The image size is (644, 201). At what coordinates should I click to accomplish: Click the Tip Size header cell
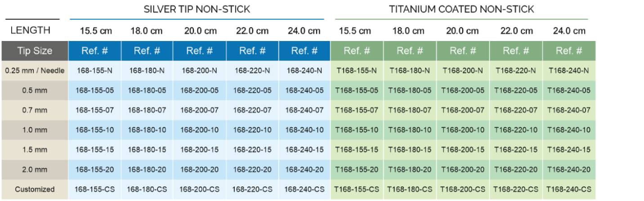pyautogui.click(x=35, y=51)
